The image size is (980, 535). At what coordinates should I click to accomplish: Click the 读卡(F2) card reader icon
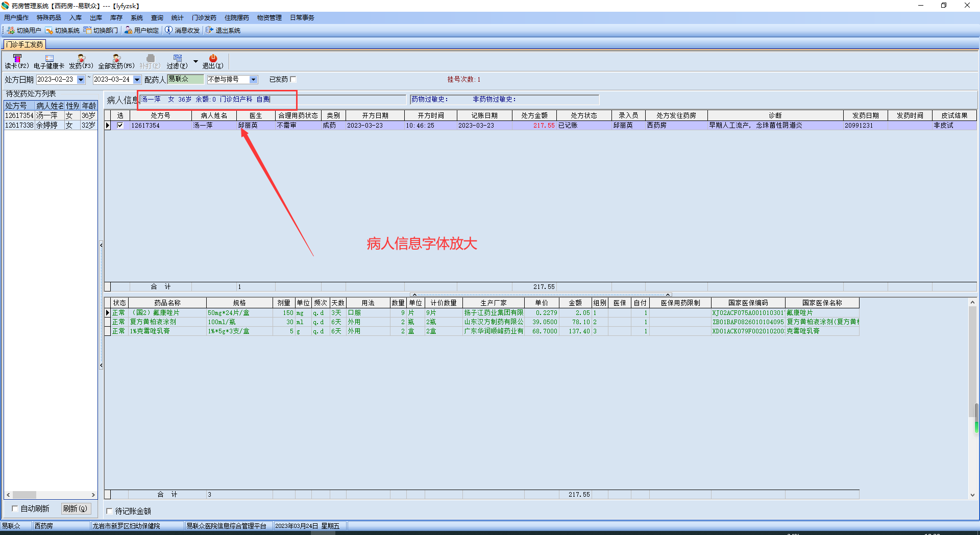click(17, 58)
